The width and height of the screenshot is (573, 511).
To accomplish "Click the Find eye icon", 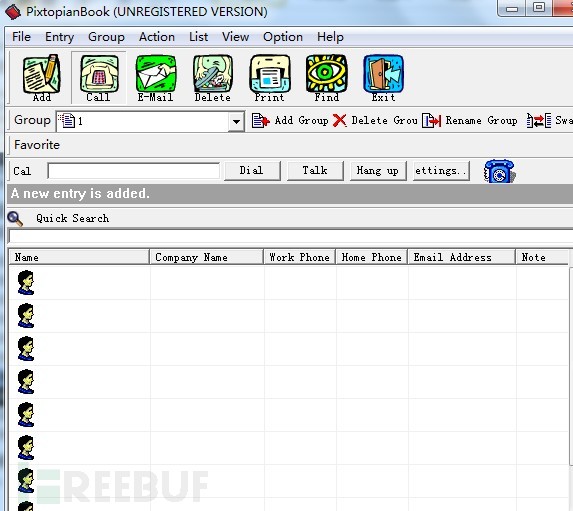I will pos(327,77).
